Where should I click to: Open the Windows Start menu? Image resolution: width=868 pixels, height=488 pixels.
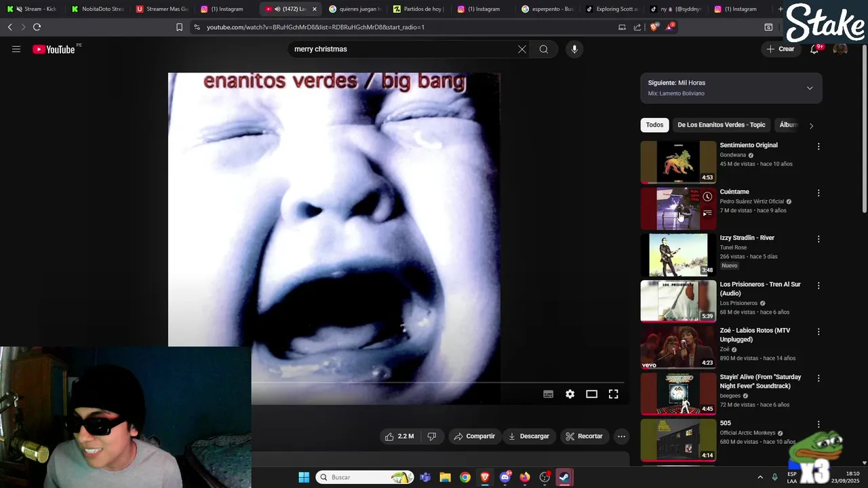[304, 477]
